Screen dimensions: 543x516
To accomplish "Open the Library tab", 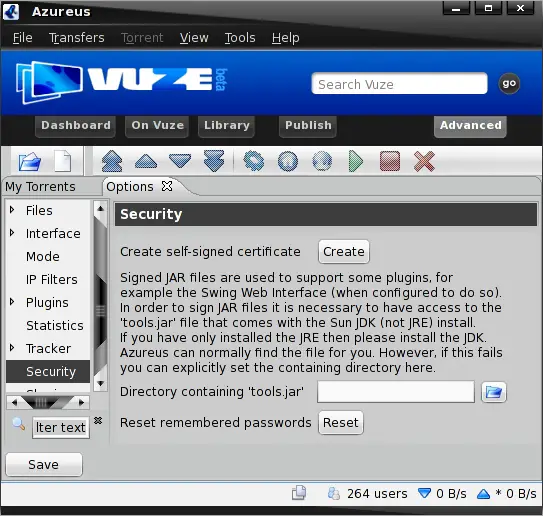I will (226, 126).
